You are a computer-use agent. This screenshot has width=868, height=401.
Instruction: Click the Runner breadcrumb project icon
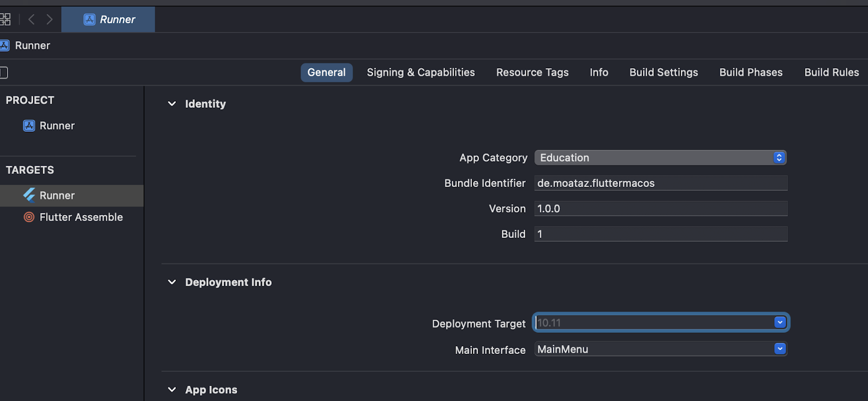[x=4, y=46]
